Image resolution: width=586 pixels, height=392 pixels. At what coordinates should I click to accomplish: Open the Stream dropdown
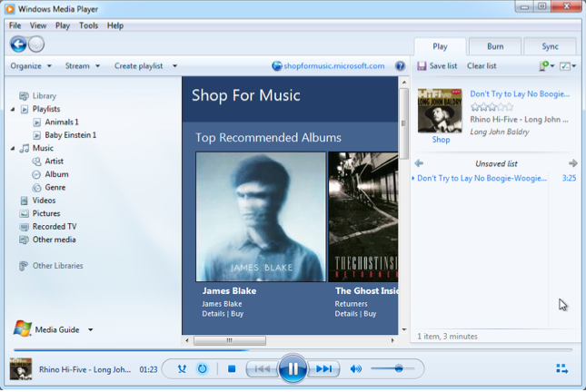pyautogui.click(x=82, y=66)
